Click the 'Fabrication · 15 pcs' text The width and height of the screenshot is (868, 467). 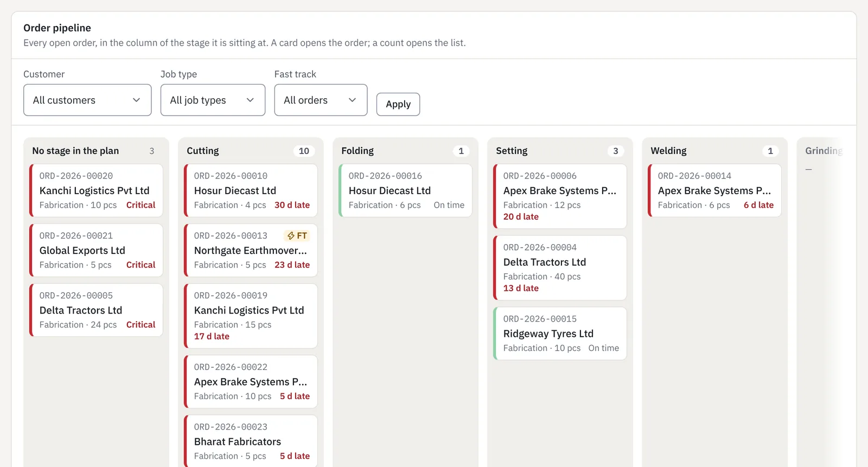(x=233, y=324)
